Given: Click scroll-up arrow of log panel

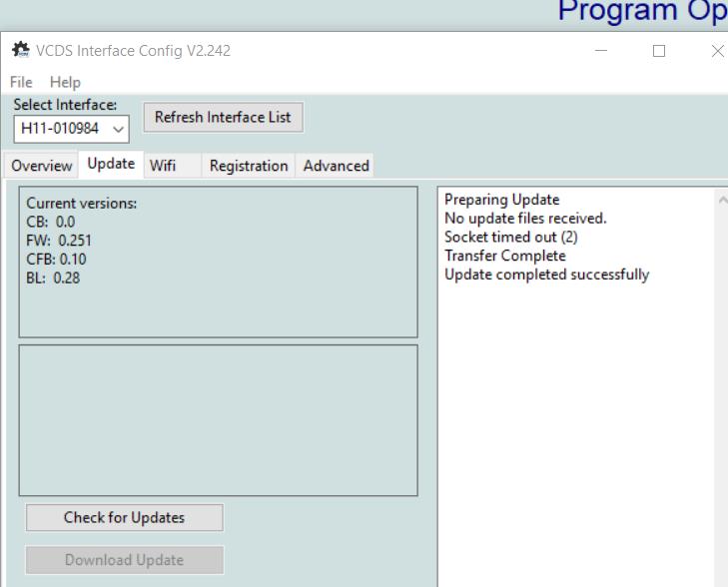Looking at the screenshot, I should coord(722,200).
